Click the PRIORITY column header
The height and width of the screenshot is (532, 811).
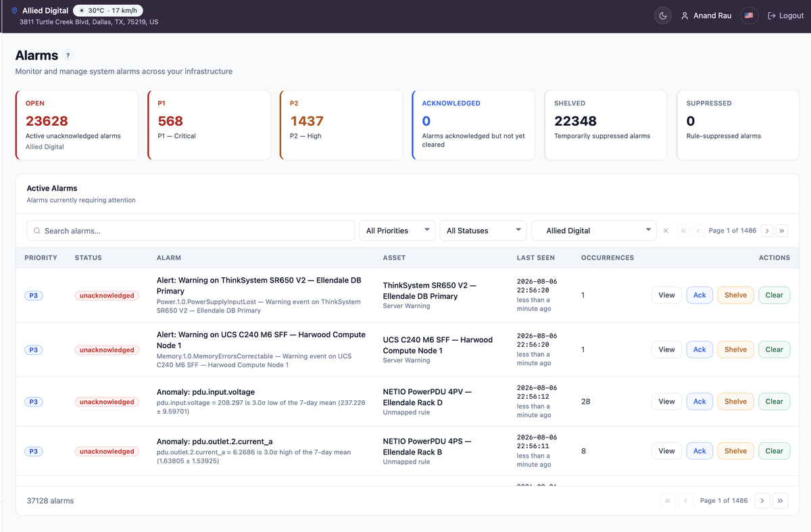41,258
